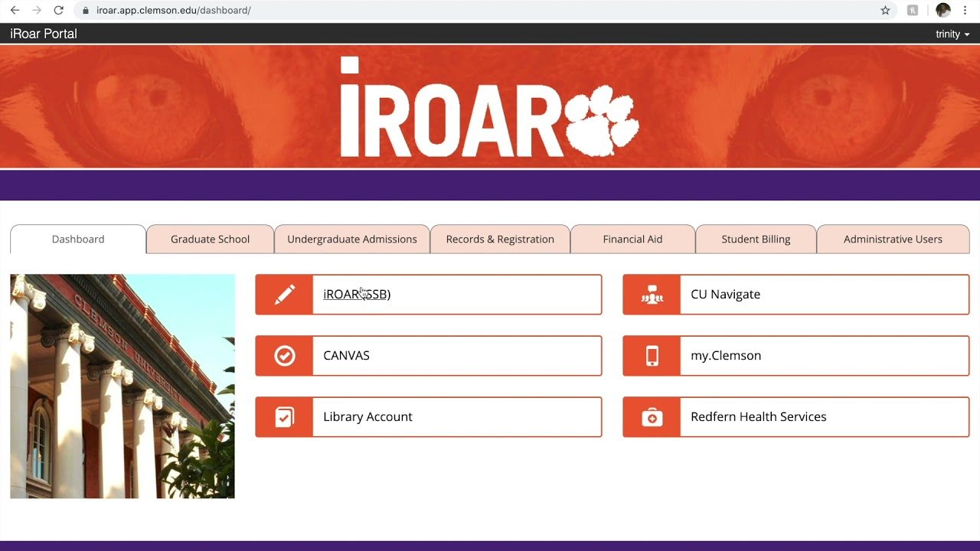
Task: Open the Redfern Health Services link
Action: coord(759,417)
